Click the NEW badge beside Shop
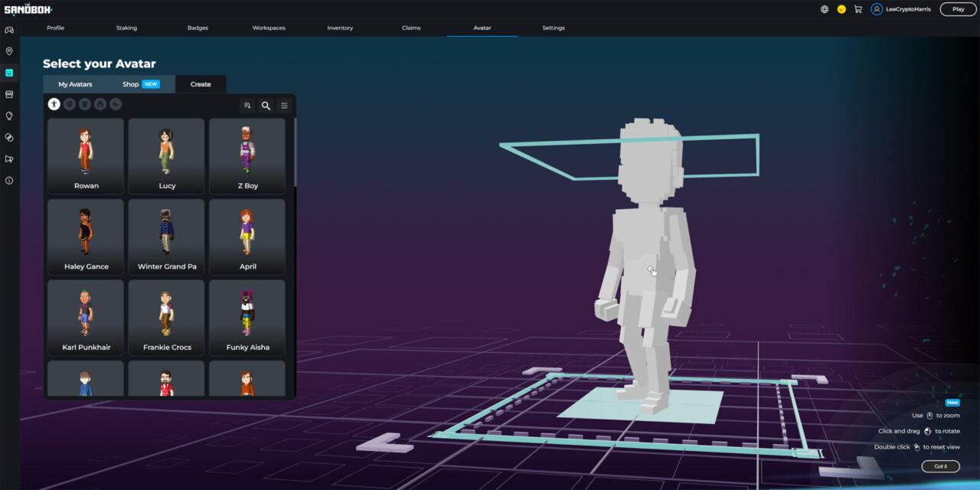The image size is (980, 490). (x=151, y=84)
